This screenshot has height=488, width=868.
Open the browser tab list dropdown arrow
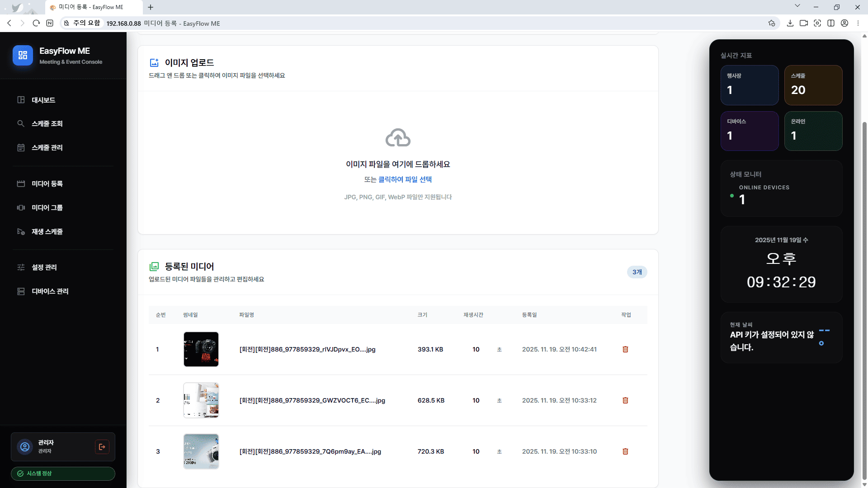[x=797, y=6]
